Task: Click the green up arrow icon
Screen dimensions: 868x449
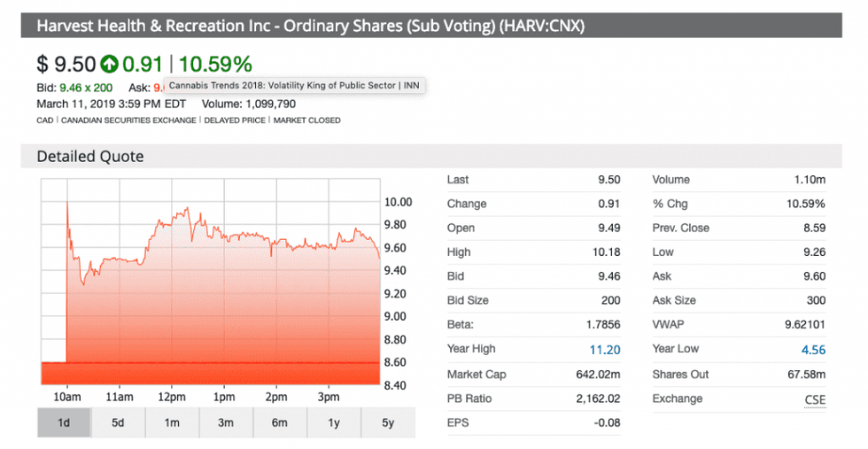Action: pos(109,64)
